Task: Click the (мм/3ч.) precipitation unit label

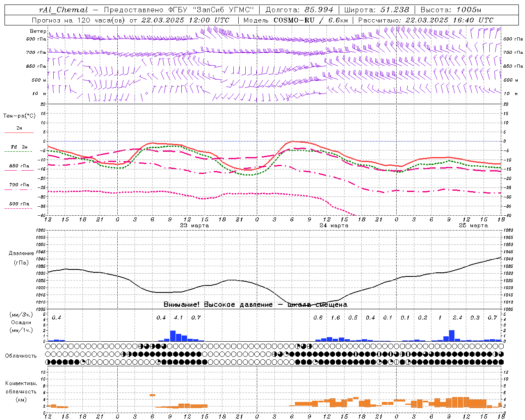Action: [21, 315]
